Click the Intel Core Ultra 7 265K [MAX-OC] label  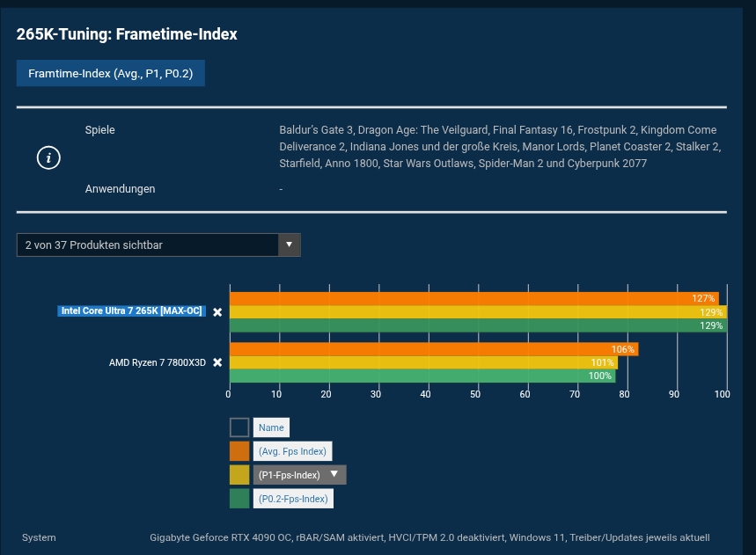pos(132,310)
